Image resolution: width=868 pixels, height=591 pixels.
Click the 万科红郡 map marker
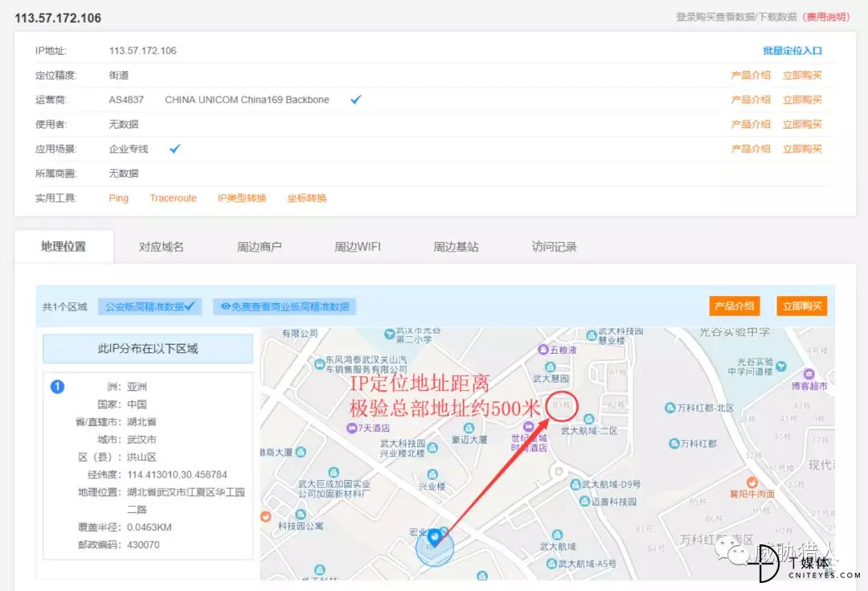point(674,444)
